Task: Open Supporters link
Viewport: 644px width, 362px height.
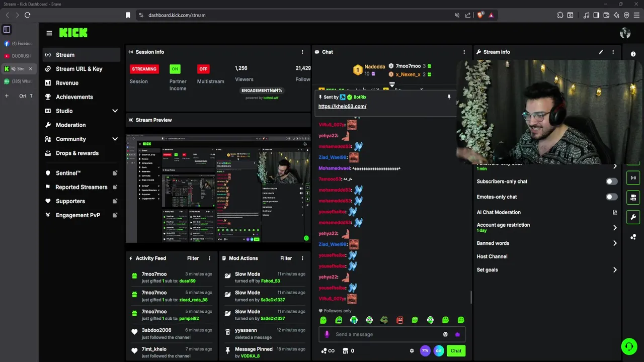Action: tap(82, 201)
